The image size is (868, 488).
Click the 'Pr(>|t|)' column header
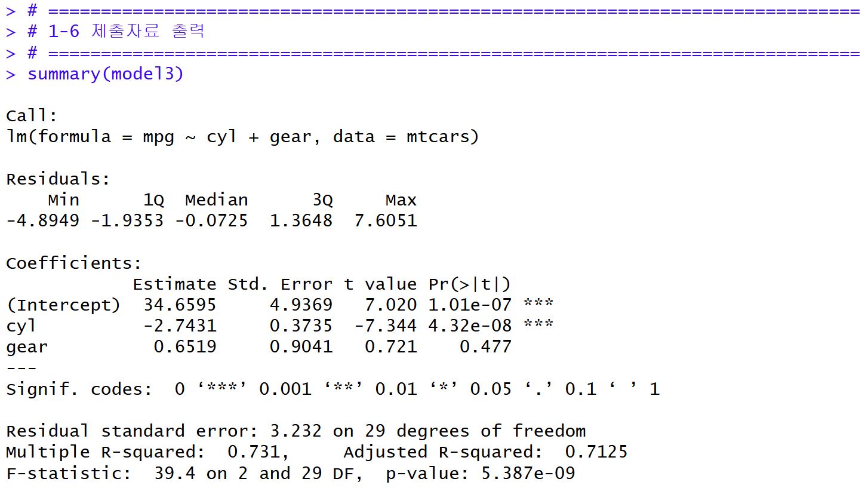click(x=470, y=284)
